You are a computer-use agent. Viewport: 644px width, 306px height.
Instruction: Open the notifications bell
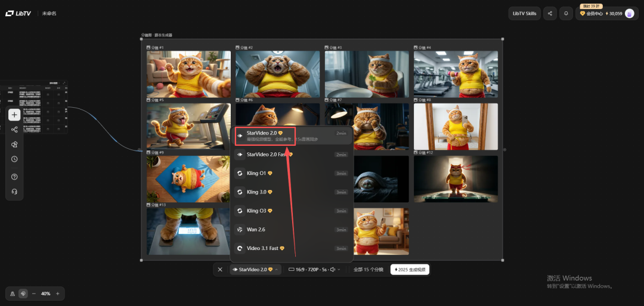coord(566,13)
